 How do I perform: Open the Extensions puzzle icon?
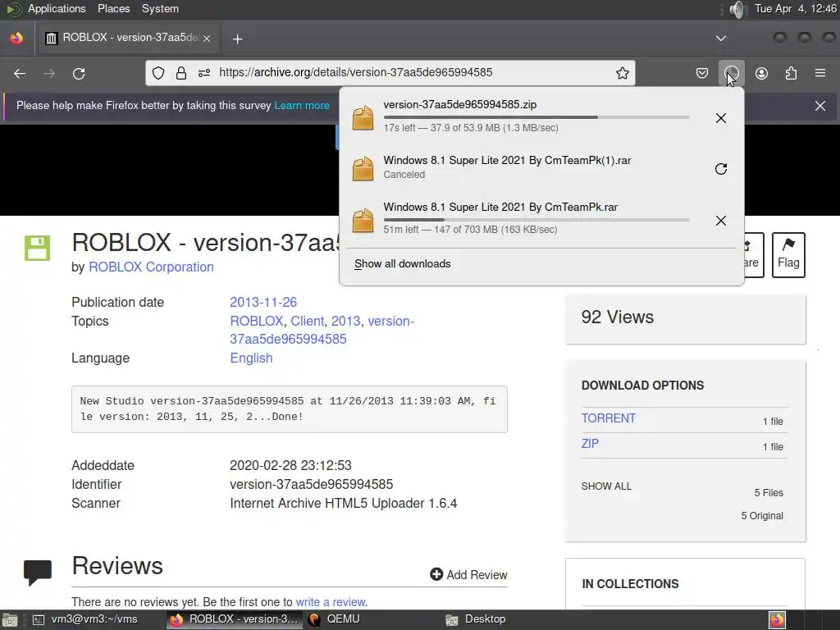pyautogui.click(x=791, y=73)
